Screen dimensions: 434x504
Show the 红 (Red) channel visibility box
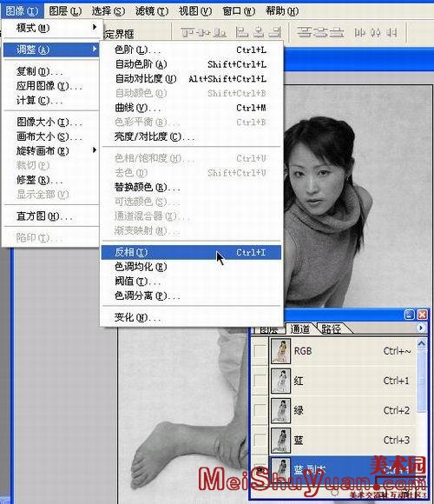click(260, 381)
